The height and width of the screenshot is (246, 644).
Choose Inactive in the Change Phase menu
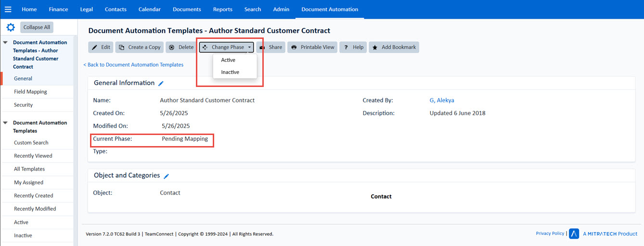click(x=230, y=72)
